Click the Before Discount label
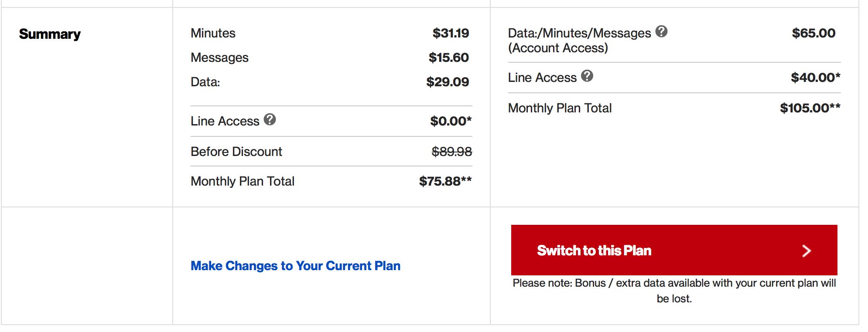 point(236,152)
